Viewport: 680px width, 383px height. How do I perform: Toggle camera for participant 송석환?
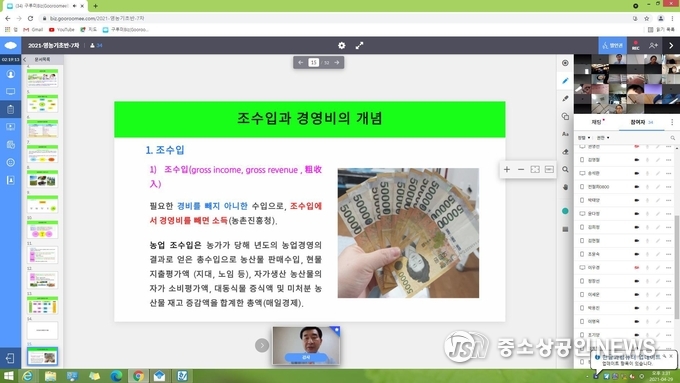(637, 173)
